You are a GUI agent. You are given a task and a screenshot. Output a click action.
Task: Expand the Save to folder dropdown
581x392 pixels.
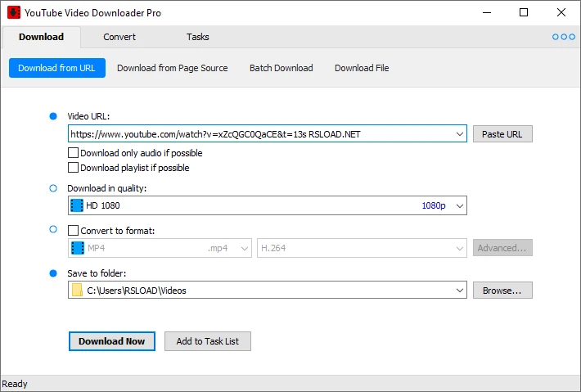459,291
